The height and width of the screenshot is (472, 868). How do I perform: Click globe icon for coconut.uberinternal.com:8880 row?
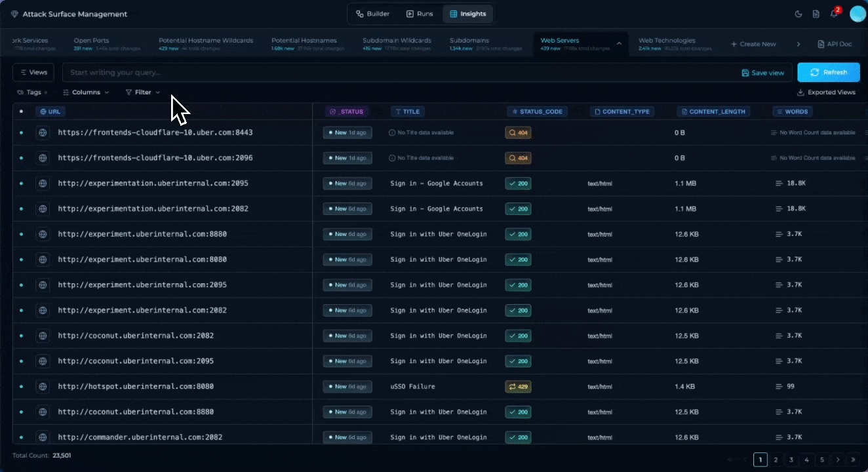[x=43, y=412]
